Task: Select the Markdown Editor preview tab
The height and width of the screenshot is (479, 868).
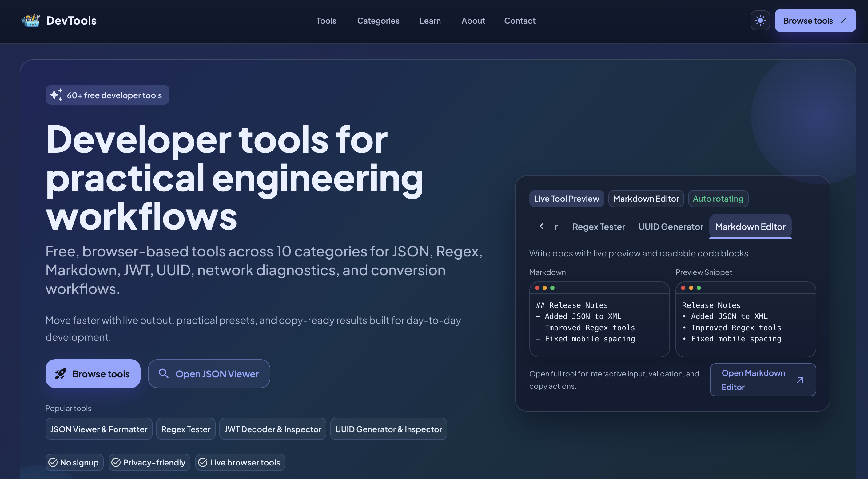Action: 750,227
